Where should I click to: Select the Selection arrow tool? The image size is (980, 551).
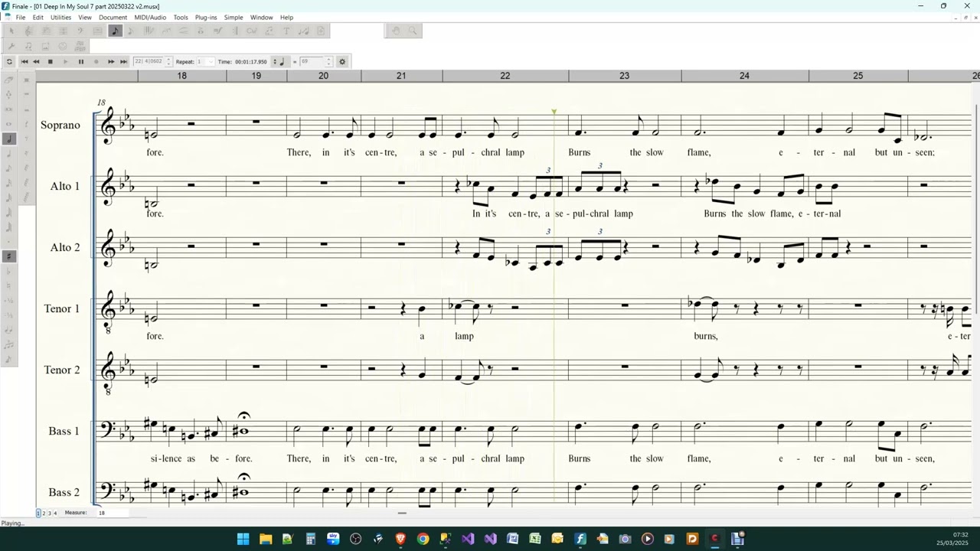point(11,31)
